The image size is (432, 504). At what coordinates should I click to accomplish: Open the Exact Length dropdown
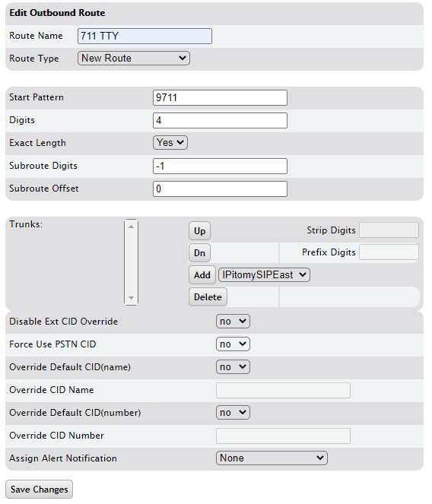point(170,142)
